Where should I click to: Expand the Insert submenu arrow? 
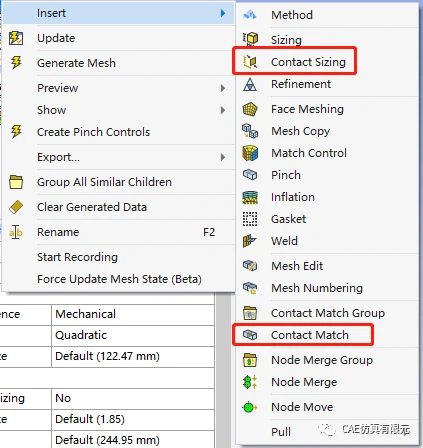pos(223,13)
